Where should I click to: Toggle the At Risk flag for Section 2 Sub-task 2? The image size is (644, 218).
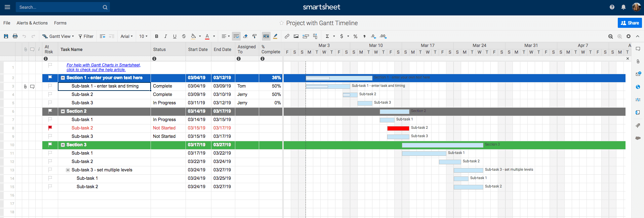pyautogui.click(x=50, y=128)
